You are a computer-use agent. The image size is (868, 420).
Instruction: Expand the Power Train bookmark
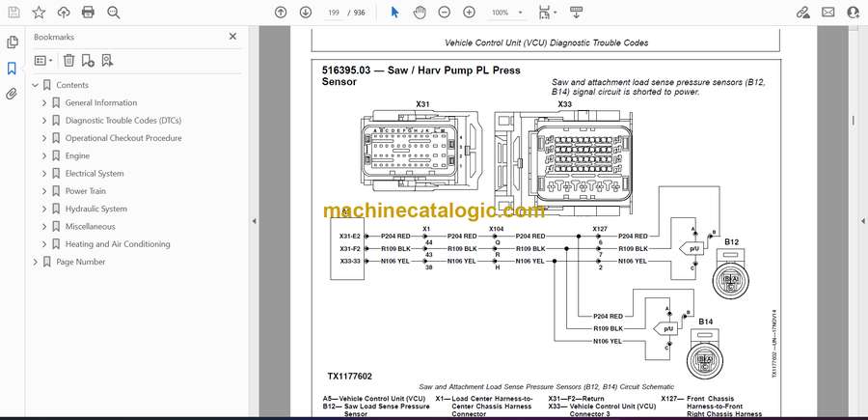(x=44, y=191)
